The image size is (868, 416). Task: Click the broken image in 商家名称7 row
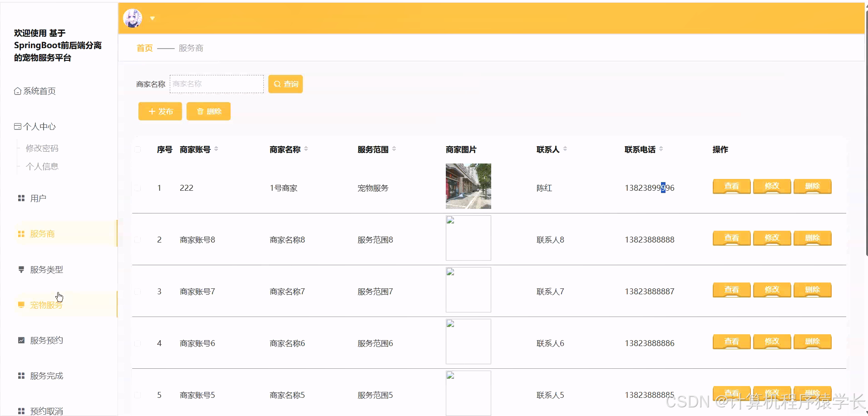tap(469, 290)
